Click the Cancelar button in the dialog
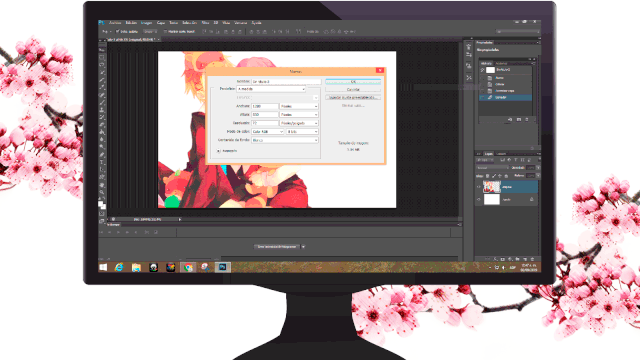This screenshot has height=360, width=640. (353, 89)
